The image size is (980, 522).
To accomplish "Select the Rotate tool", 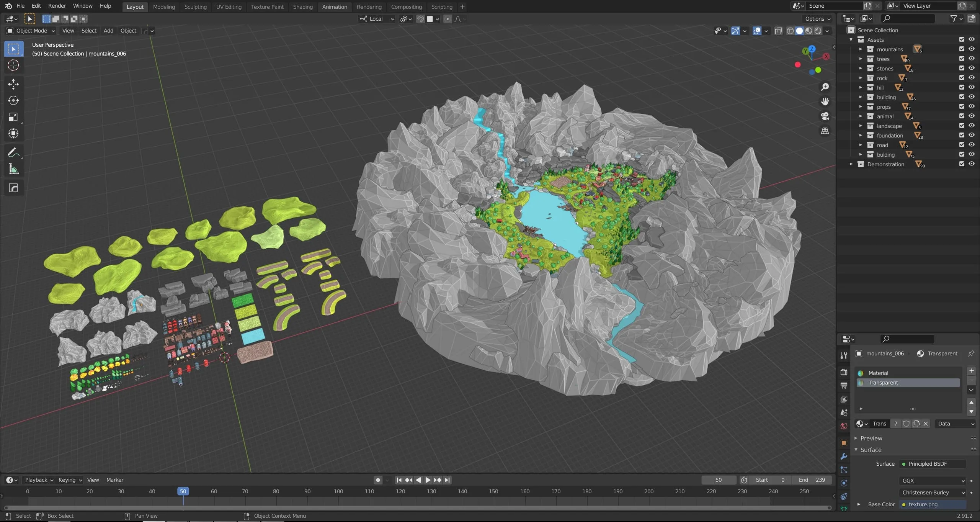I will pyautogui.click(x=13, y=100).
